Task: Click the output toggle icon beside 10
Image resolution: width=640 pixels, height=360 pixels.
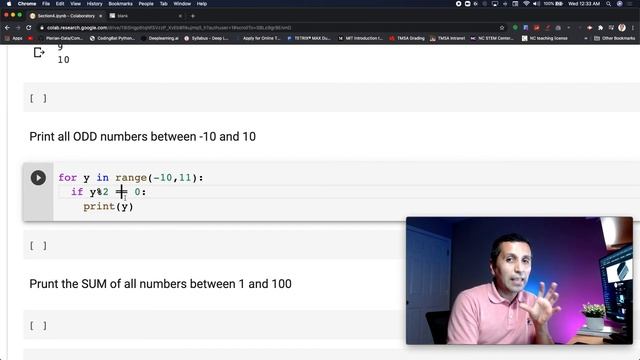Action: [x=39, y=53]
